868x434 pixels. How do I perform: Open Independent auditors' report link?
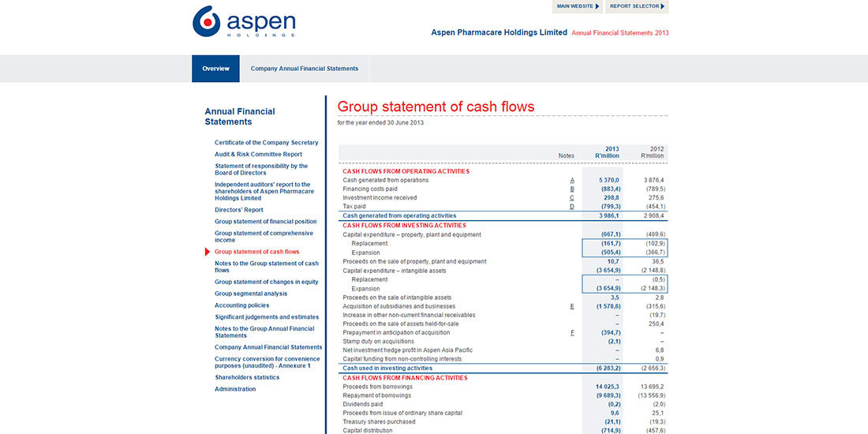click(x=264, y=191)
